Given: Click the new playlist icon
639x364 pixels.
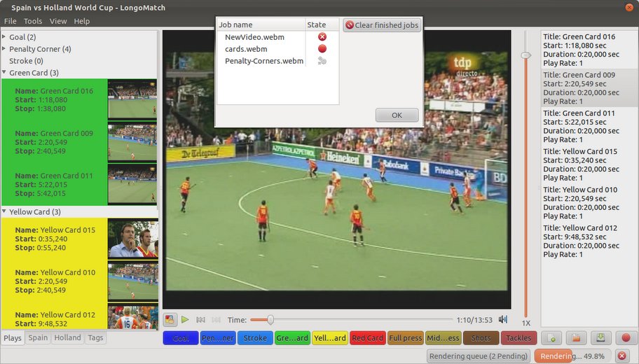Looking at the screenshot, I should (x=551, y=338).
